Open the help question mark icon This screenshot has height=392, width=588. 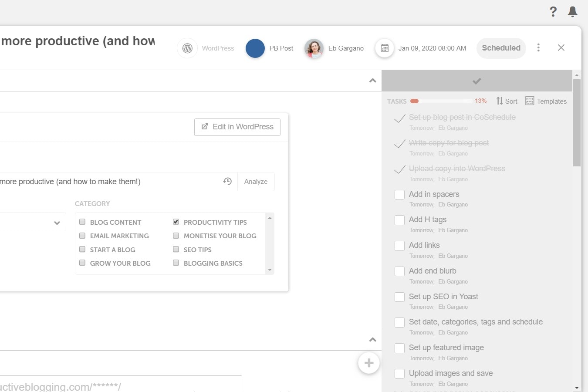[553, 12]
